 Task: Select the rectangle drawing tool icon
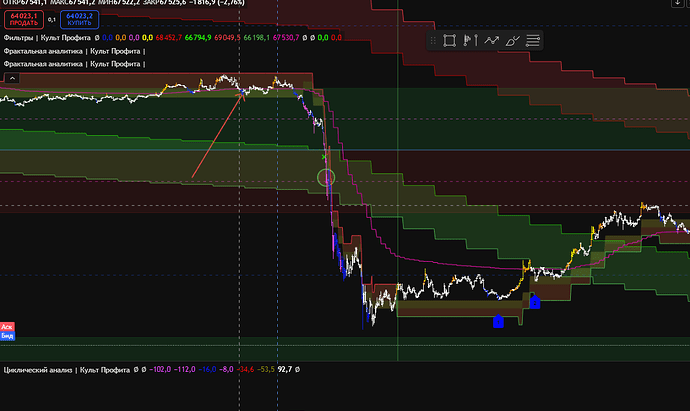(x=450, y=41)
